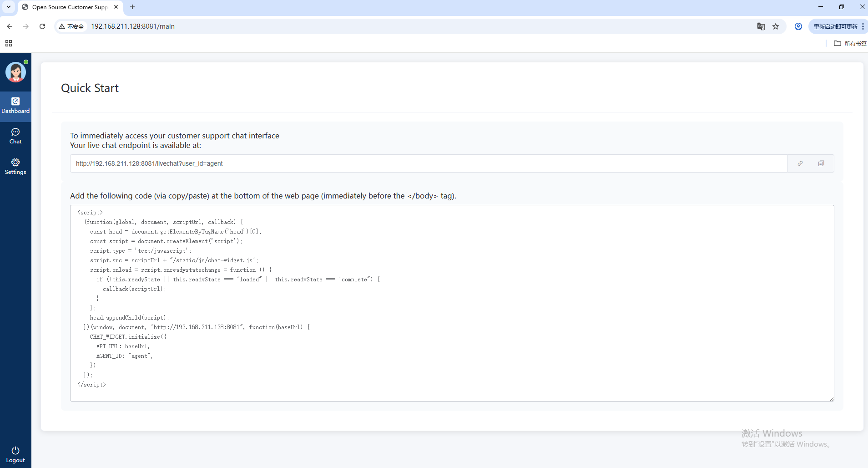Open the Dashboard sidebar item
This screenshot has width=868, height=468.
tap(15, 106)
